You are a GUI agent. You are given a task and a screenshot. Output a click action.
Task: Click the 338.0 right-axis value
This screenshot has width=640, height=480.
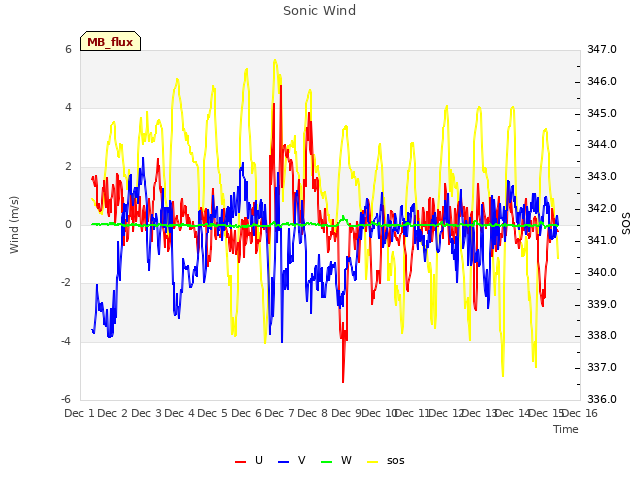tap(602, 336)
